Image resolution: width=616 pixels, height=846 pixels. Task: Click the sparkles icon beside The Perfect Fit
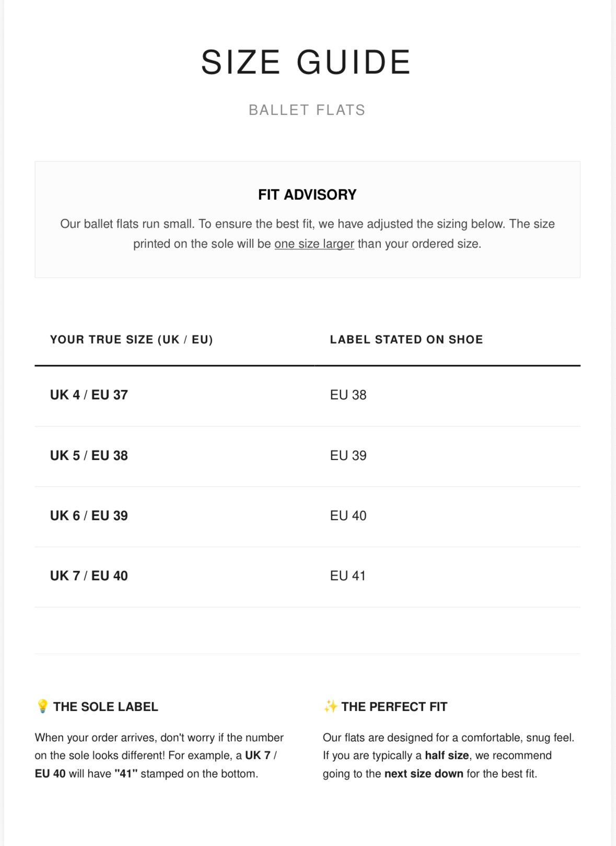[x=331, y=706]
